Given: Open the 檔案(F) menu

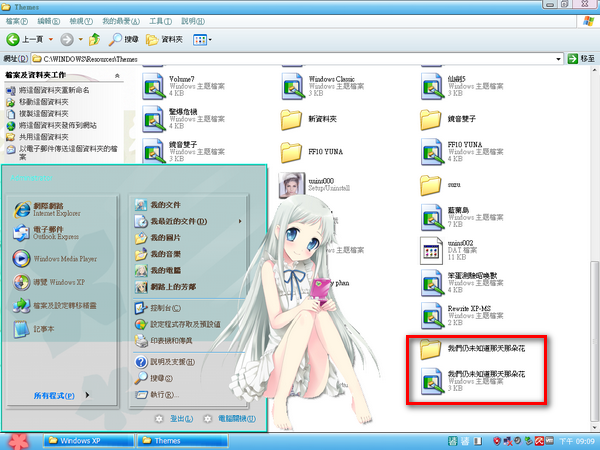Looking at the screenshot, I should pyautogui.click(x=17, y=21).
